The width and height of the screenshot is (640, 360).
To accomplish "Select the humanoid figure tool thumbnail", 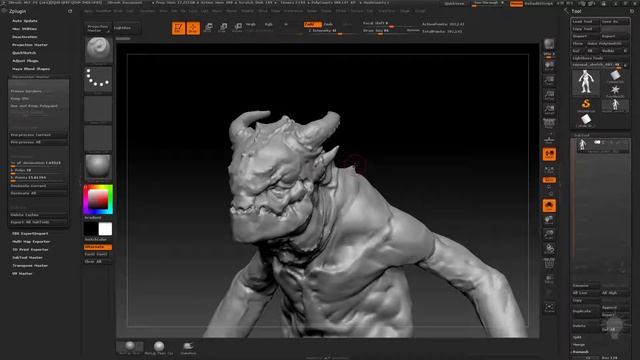I will click(x=585, y=82).
